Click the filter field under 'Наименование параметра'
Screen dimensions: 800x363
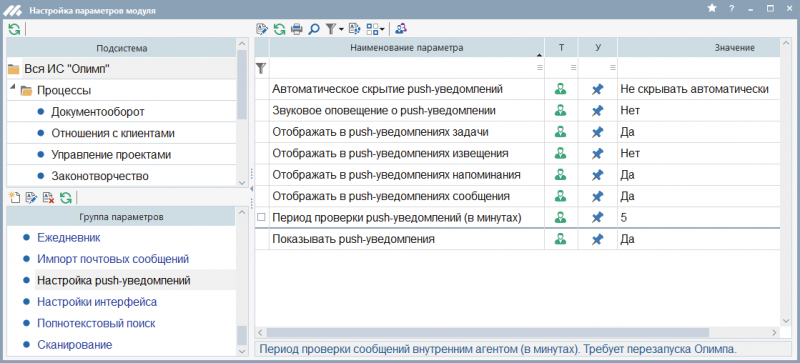(x=407, y=67)
